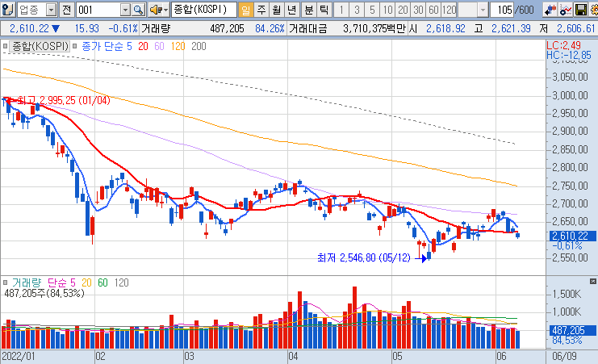This screenshot has height=364, width=598.
Task: Click the change value 15.93
Action: [x=86, y=28]
